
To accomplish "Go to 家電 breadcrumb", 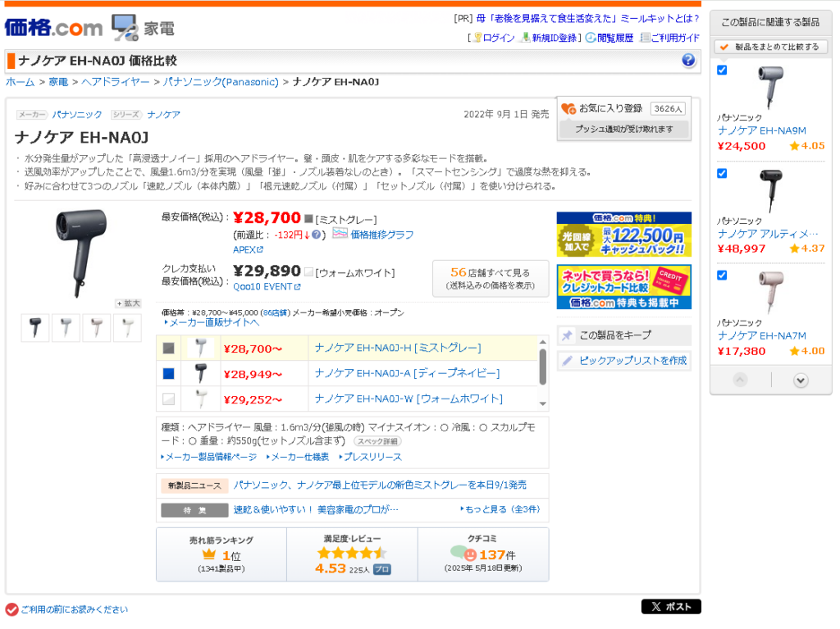I will click(x=58, y=82).
